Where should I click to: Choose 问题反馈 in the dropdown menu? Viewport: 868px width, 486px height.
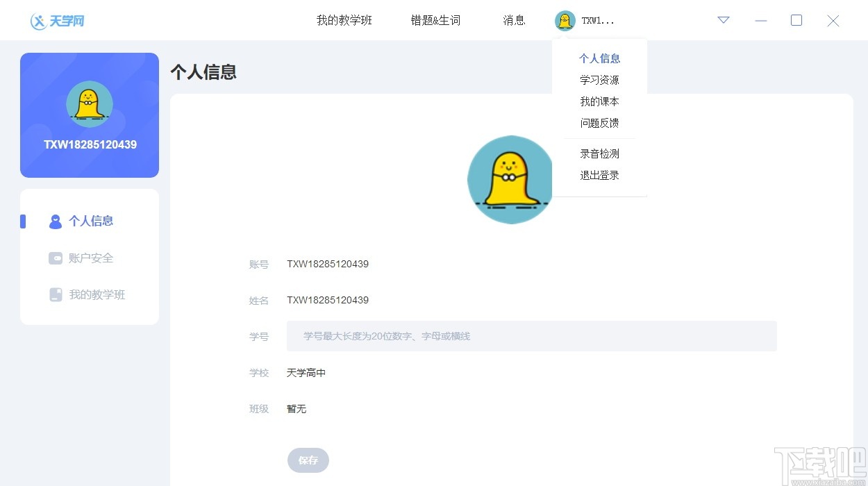pyautogui.click(x=599, y=123)
